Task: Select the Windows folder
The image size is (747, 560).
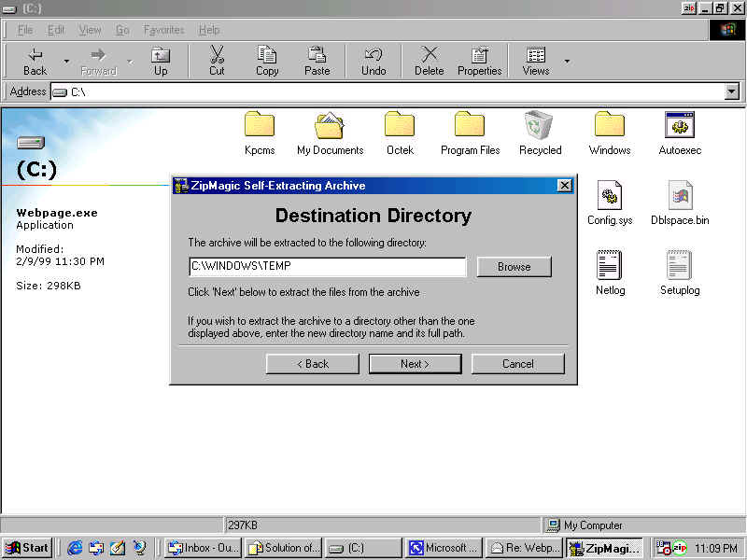Action: [x=610, y=133]
